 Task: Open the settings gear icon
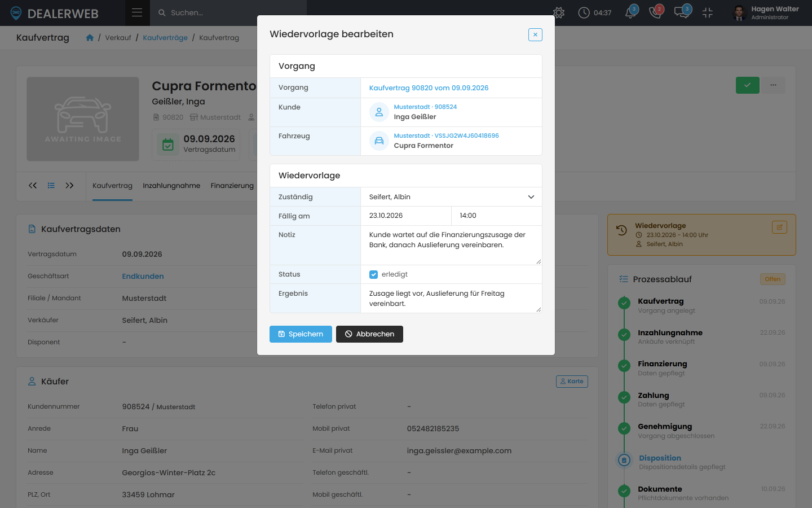(559, 12)
